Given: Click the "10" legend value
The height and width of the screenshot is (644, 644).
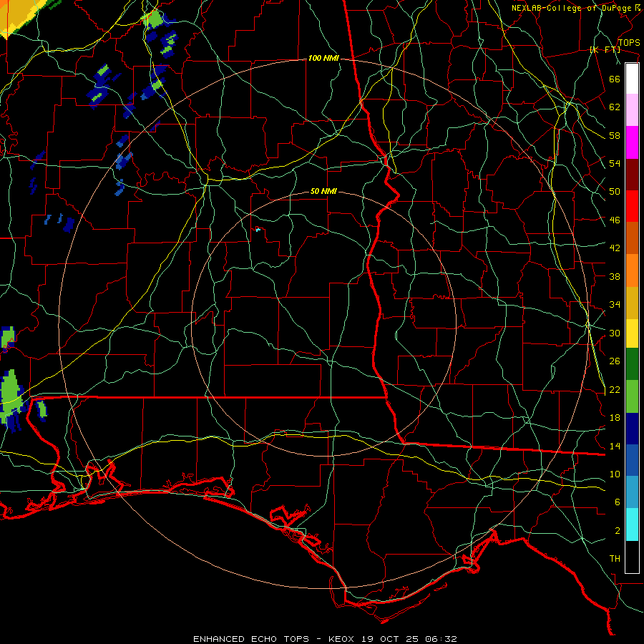Looking at the screenshot, I should click(615, 474).
